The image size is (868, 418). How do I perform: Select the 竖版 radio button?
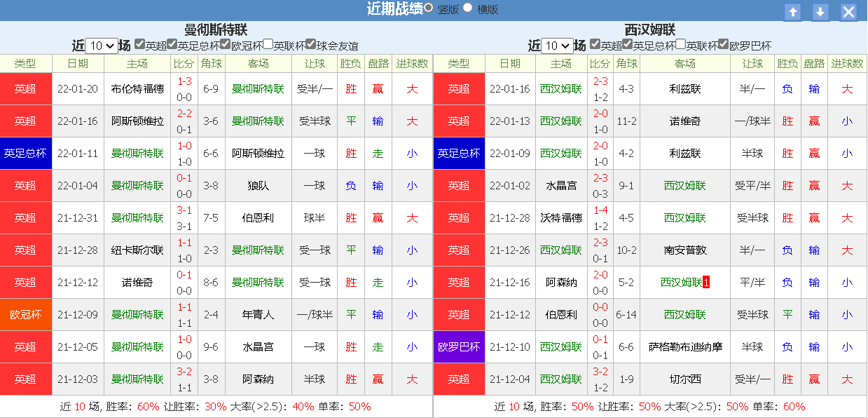tap(428, 7)
